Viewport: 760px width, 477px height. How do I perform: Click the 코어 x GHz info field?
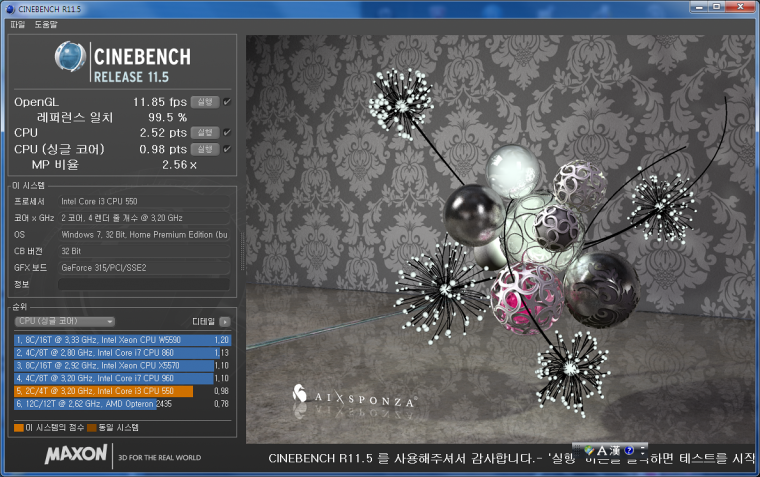[144, 218]
